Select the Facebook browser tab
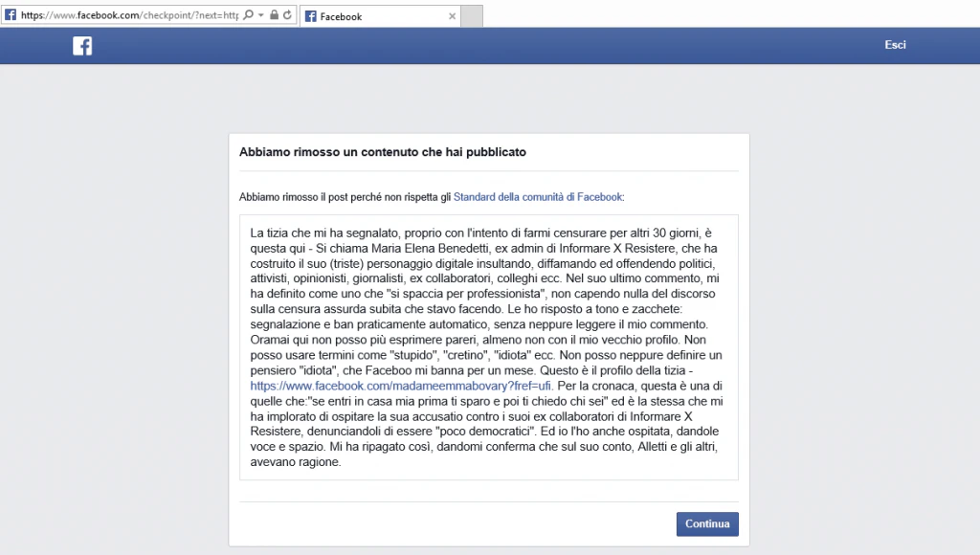The image size is (980, 555). tap(381, 16)
